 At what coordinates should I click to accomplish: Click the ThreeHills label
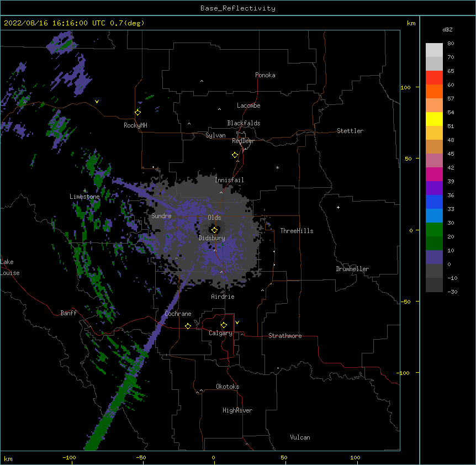coord(297,231)
